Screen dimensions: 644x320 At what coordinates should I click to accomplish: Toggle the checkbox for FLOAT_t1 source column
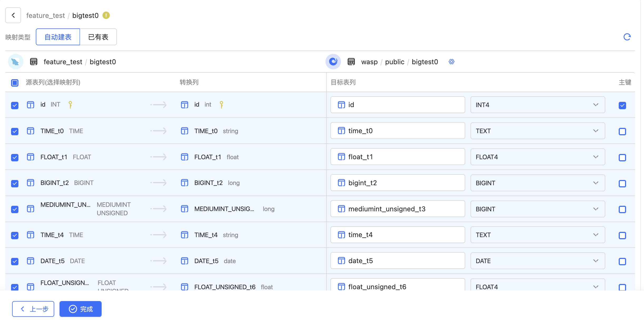click(x=14, y=157)
